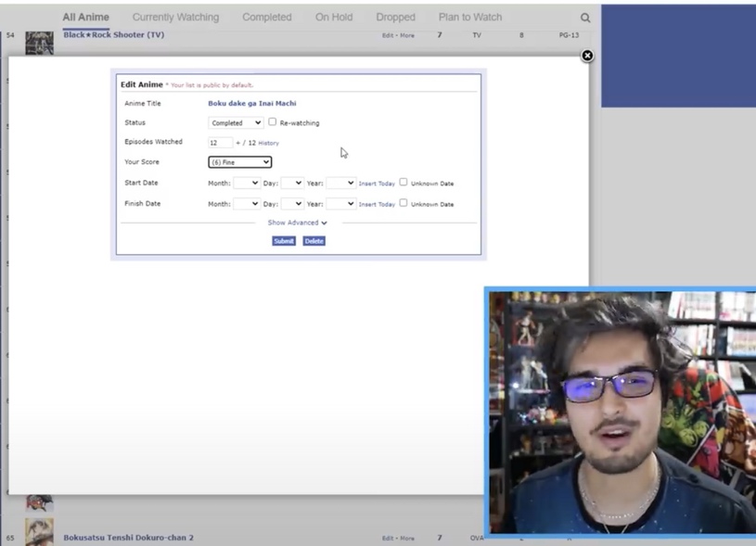The image size is (756, 546).
Task: Switch to the Plan to Watch tab
Action: [x=469, y=18]
